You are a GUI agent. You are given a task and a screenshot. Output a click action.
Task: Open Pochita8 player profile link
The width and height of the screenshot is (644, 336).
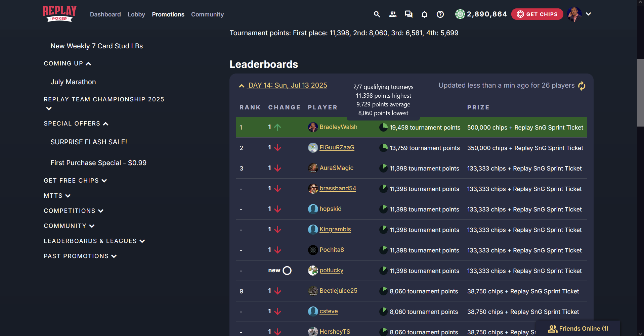coord(332,250)
